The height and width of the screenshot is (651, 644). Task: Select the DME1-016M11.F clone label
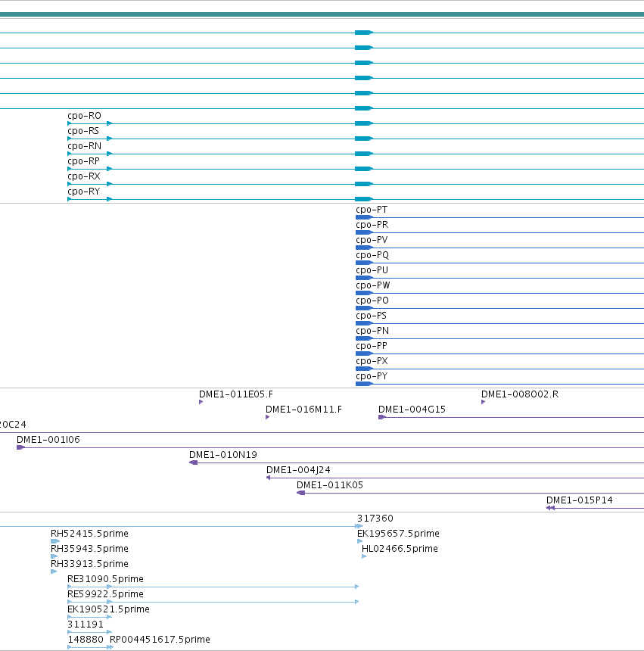303,410
